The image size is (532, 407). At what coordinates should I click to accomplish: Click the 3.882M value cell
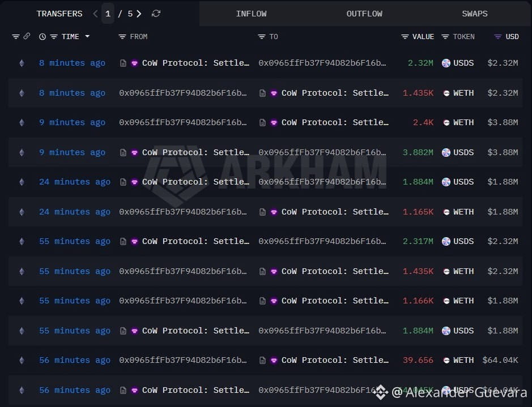tap(418, 152)
